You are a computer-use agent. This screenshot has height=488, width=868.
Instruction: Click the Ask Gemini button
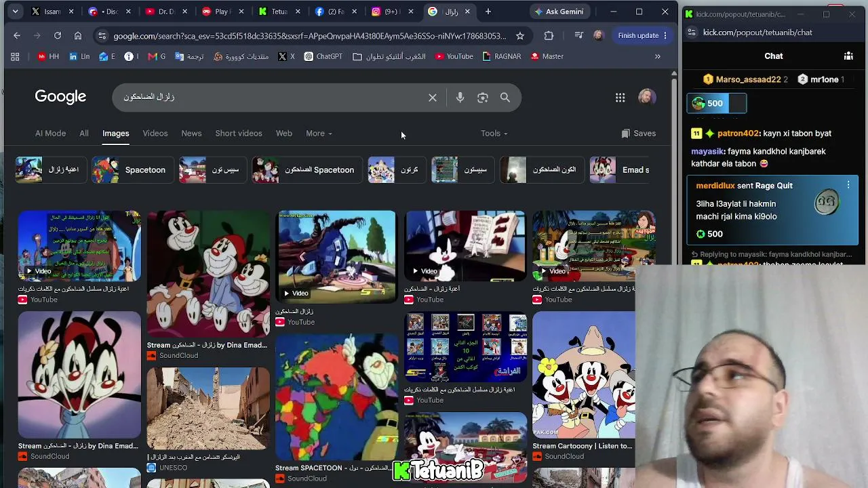click(x=559, y=12)
